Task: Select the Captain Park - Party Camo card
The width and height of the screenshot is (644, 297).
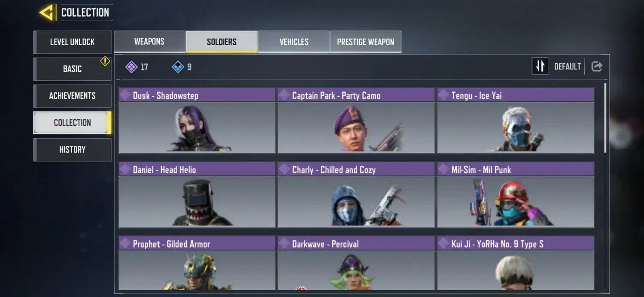Action: (x=356, y=121)
